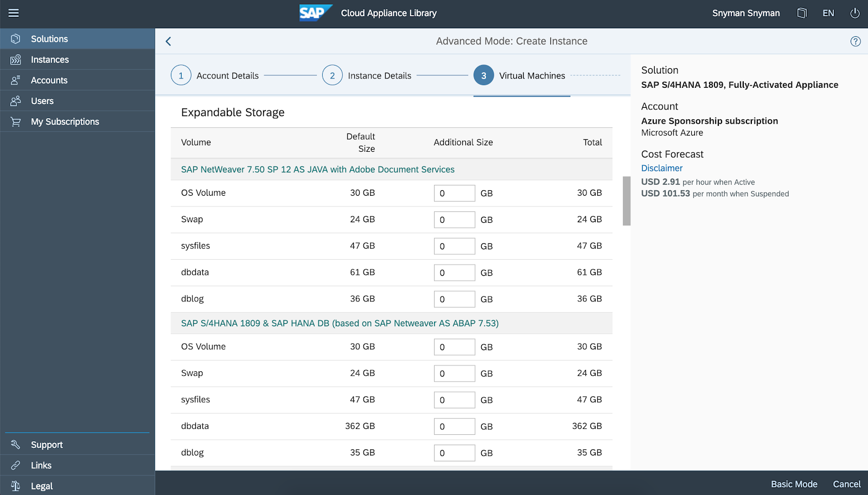
Task: Edit additional size for NetWeaver Swap
Action: (x=455, y=220)
